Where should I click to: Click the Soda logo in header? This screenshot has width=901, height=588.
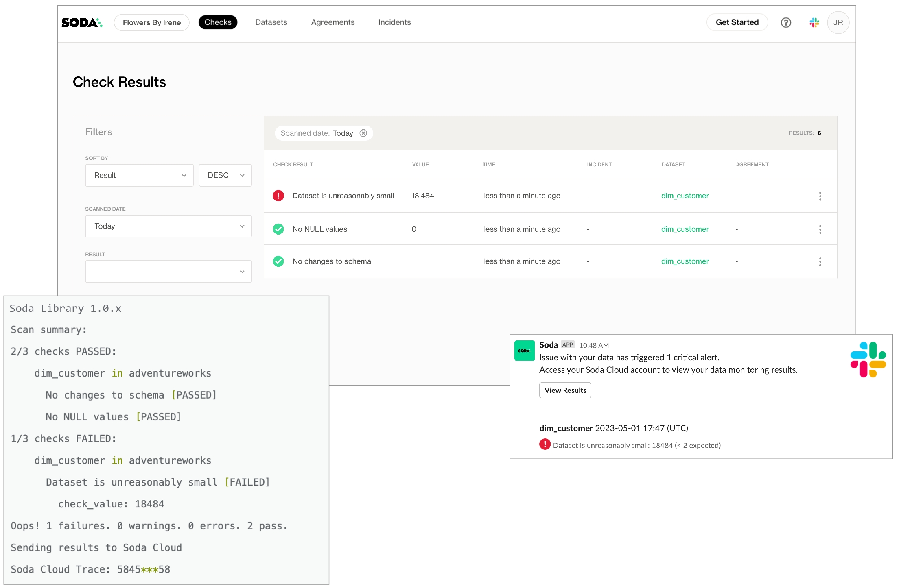[82, 22]
